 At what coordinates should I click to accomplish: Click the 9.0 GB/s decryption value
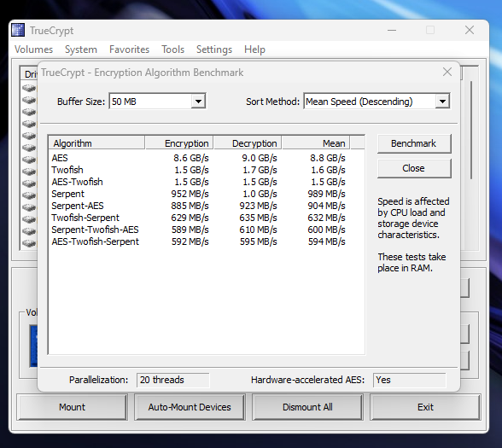pyautogui.click(x=260, y=158)
